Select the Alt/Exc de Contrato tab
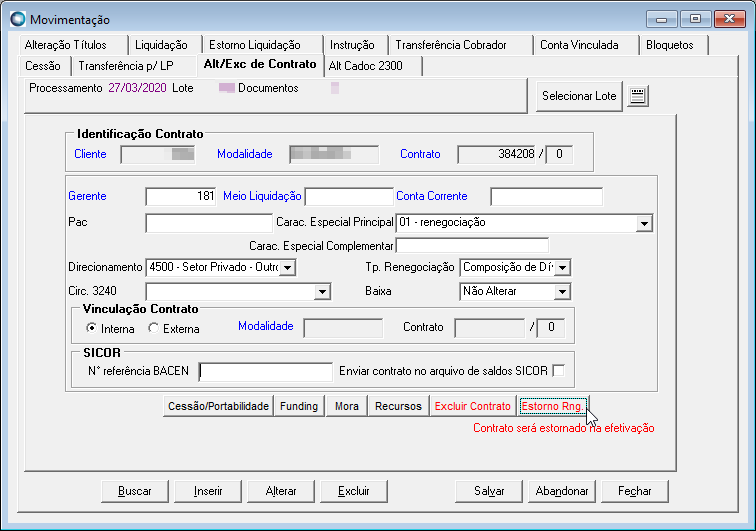This screenshot has width=756, height=531. (x=260, y=64)
